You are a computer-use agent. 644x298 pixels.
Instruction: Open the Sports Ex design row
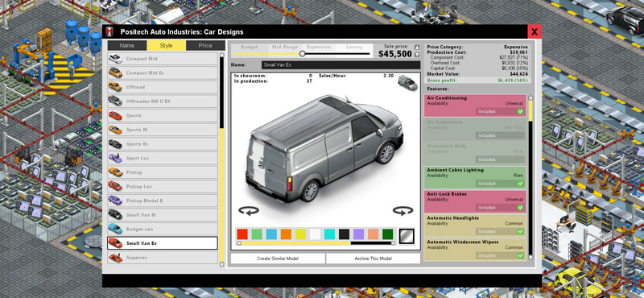(x=163, y=144)
